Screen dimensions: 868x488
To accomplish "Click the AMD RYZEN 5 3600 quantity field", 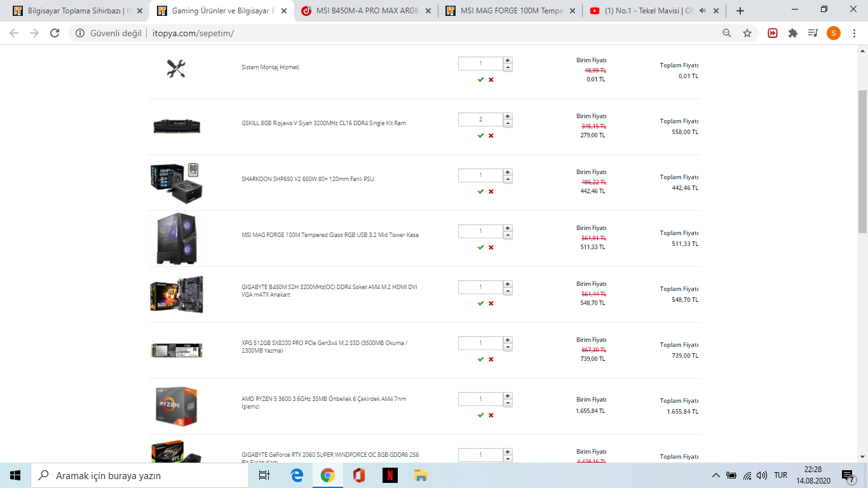I will [x=480, y=399].
